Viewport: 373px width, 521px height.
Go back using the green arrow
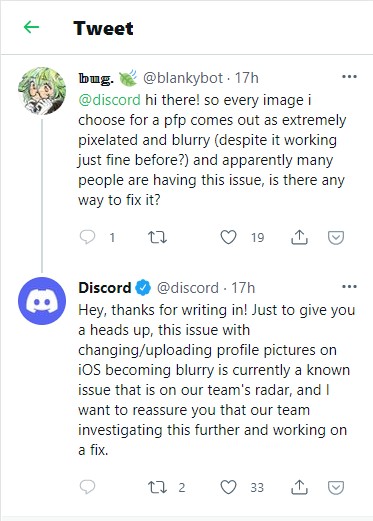pyautogui.click(x=32, y=27)
